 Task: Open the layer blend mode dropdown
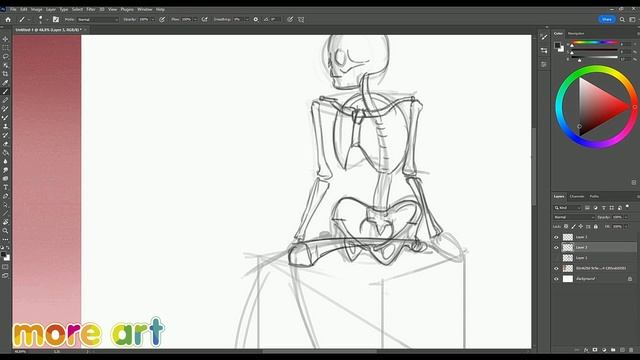pos(574,217)
